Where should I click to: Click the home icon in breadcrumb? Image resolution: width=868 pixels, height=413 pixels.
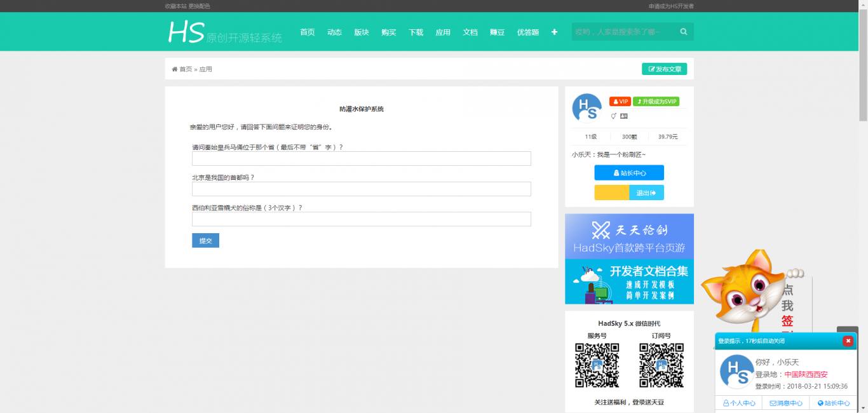tap(175, 69)
